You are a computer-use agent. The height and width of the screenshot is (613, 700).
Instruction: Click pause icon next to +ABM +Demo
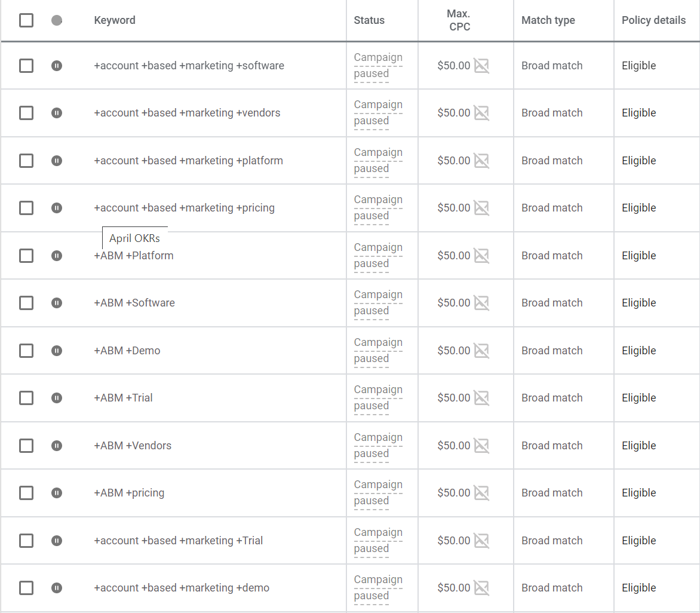tap(57, 351)
